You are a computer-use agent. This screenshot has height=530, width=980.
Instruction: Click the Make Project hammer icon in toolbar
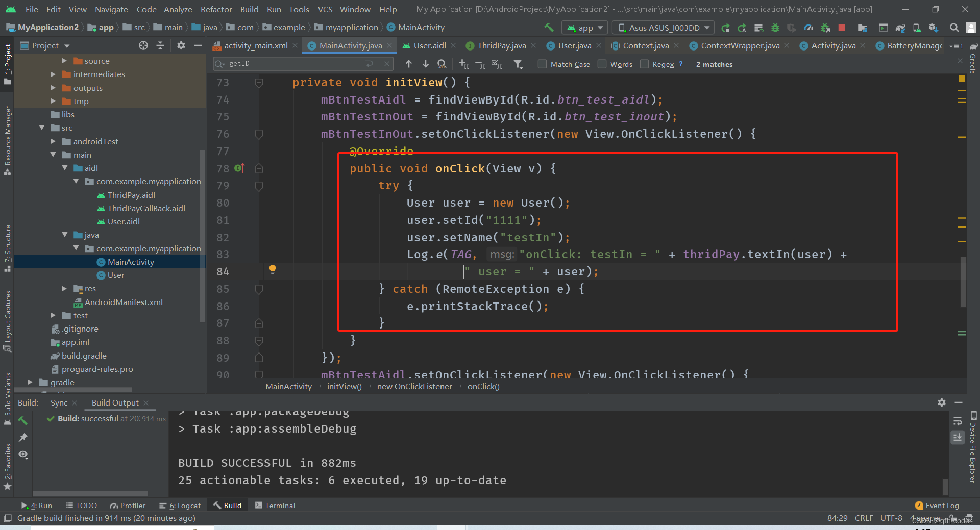[x=549, y=28]
